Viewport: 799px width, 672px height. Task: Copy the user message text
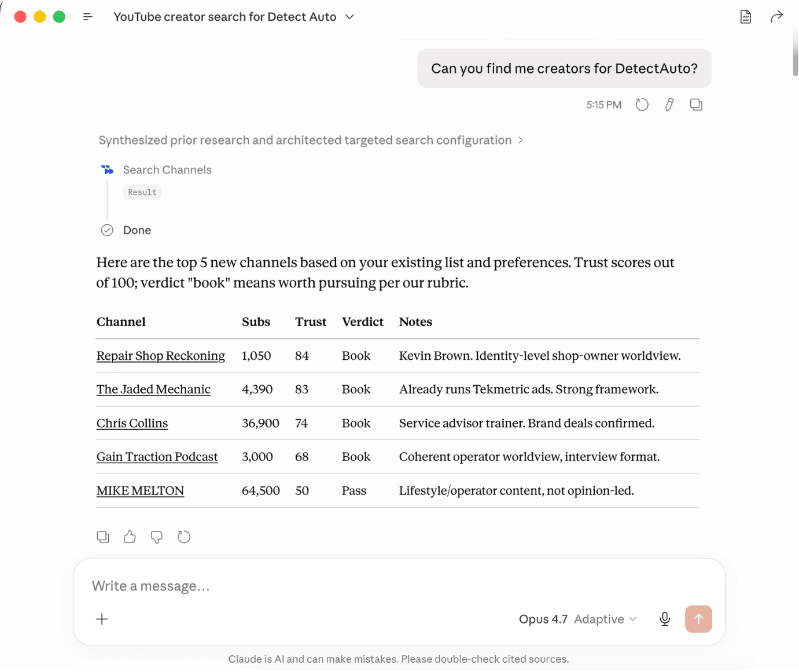[696, 105]
